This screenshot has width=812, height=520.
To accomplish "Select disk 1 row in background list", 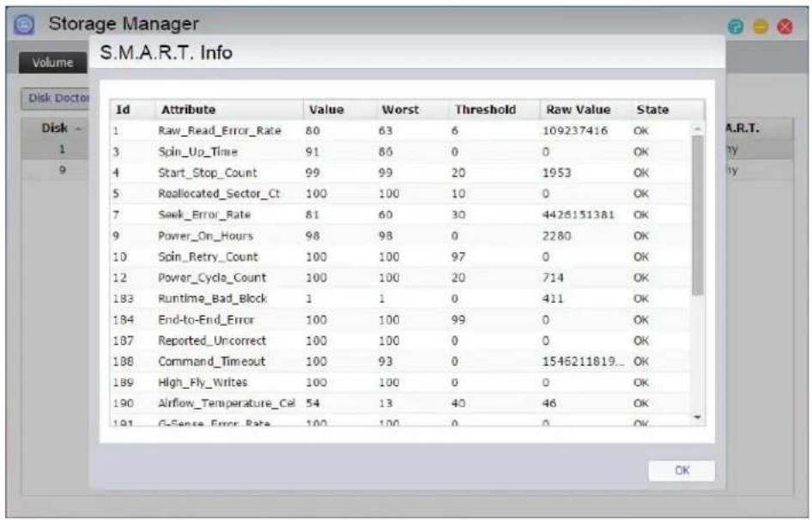I will tap(56, 149).
